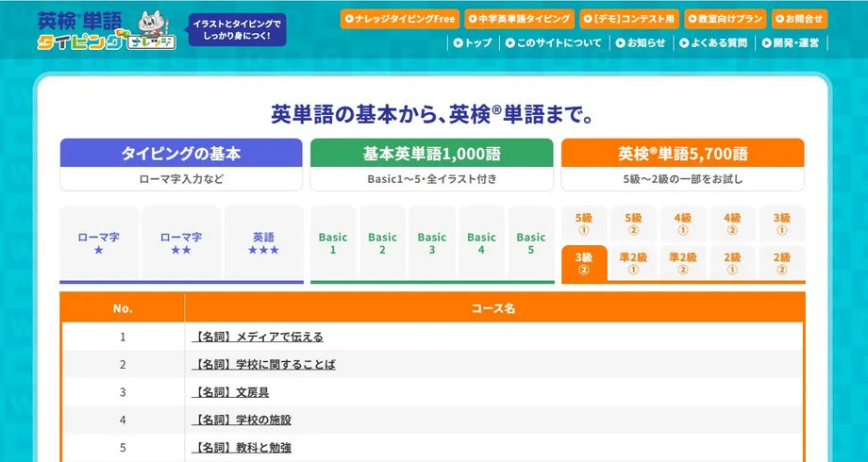Click row number 5 in the table
The image size is (868, 462).
[x=123, y=447]
